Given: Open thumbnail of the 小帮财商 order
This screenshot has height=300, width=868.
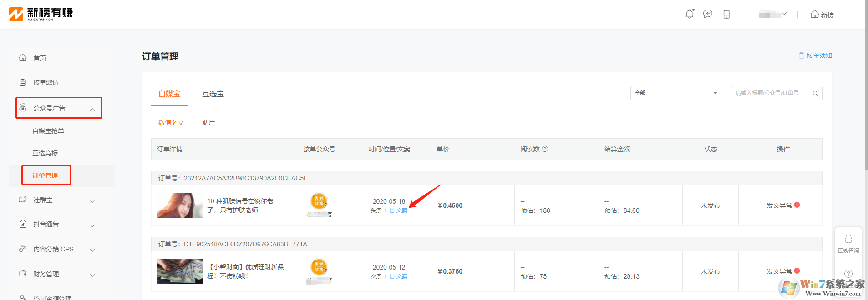Looking at the screenshot, I should (179, 271).
